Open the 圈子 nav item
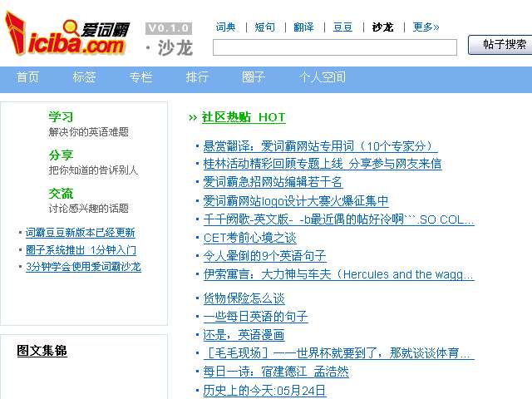Screen dimensions: 532x399 (254, 77)
